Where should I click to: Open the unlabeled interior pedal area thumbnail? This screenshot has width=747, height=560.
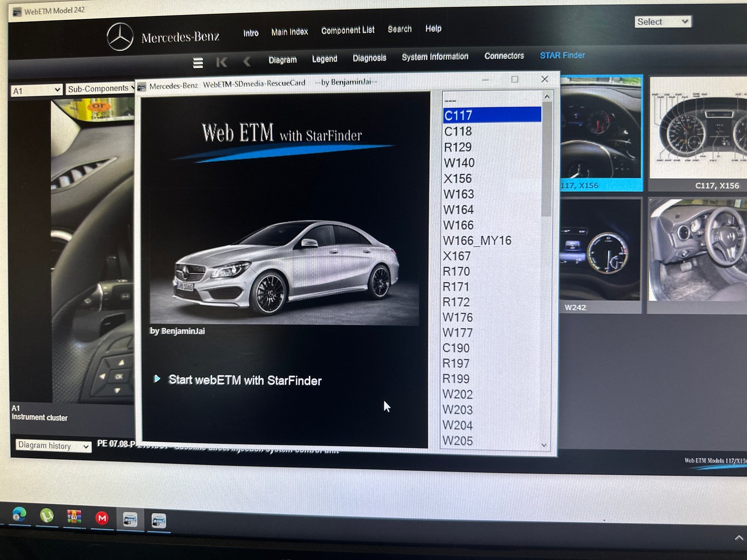point(697,255)
